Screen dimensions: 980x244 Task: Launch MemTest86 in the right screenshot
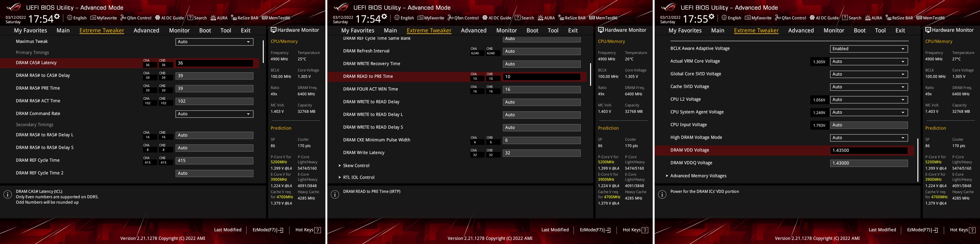(x=930, y=18)
